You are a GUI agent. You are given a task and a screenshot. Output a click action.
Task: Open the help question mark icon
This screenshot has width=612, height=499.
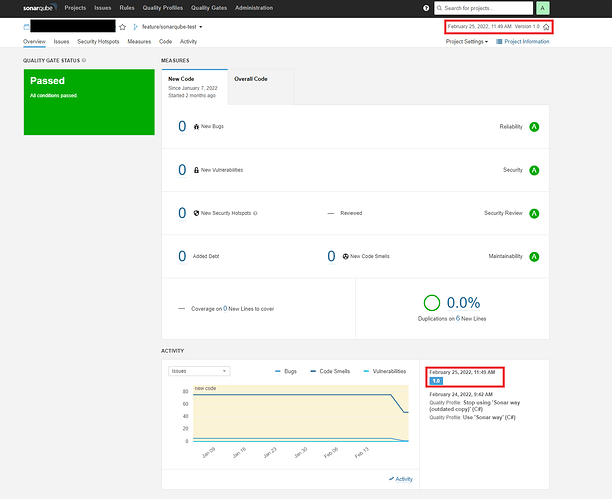[x=426, y=8]
